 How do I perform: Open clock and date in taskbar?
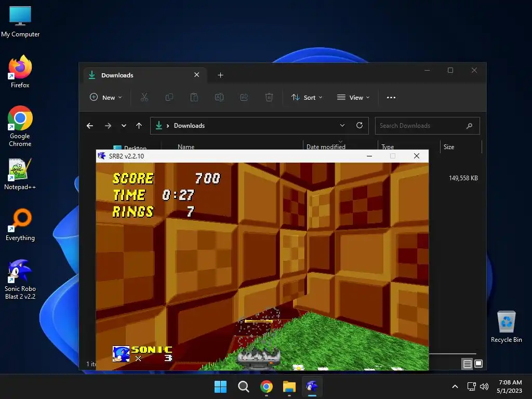pos(509,387)
